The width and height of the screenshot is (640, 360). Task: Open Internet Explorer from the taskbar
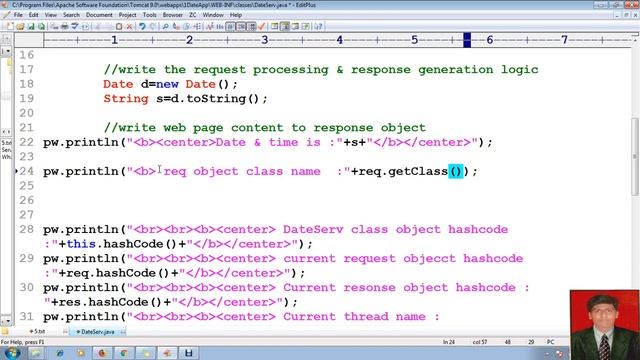coord(60,353)
